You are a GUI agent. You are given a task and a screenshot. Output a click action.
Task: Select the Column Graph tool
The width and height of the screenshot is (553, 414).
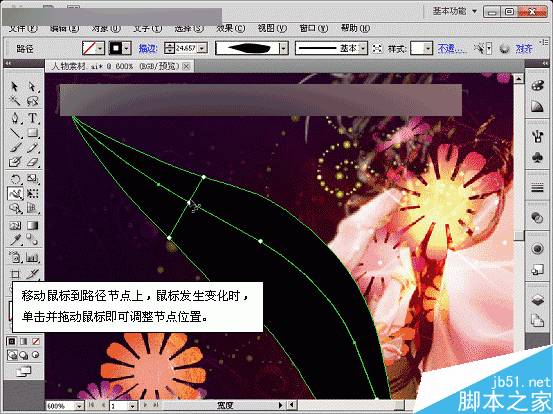[32, 257]
